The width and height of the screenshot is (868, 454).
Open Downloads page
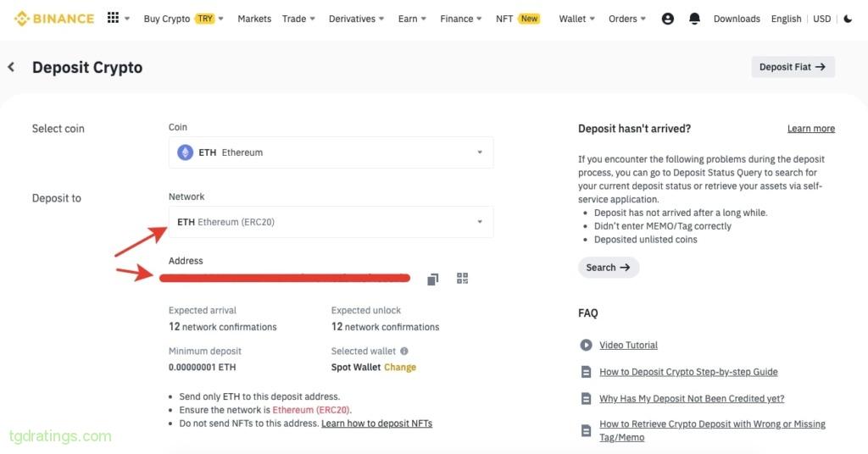(x=737, y=19)
